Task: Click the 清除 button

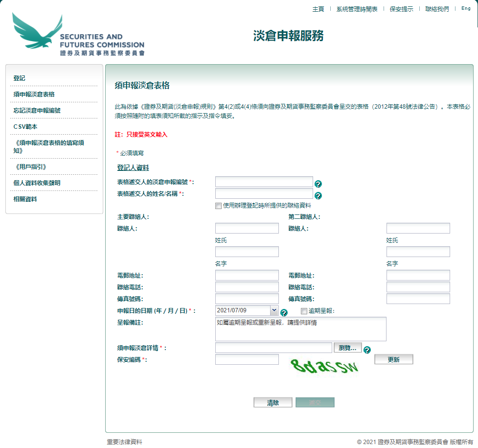Action: (273, 402)
